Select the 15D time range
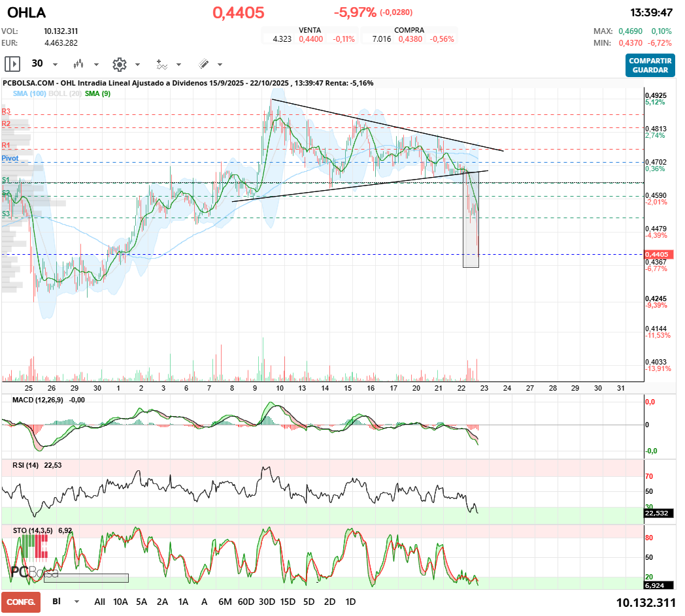 coord(288,602)
